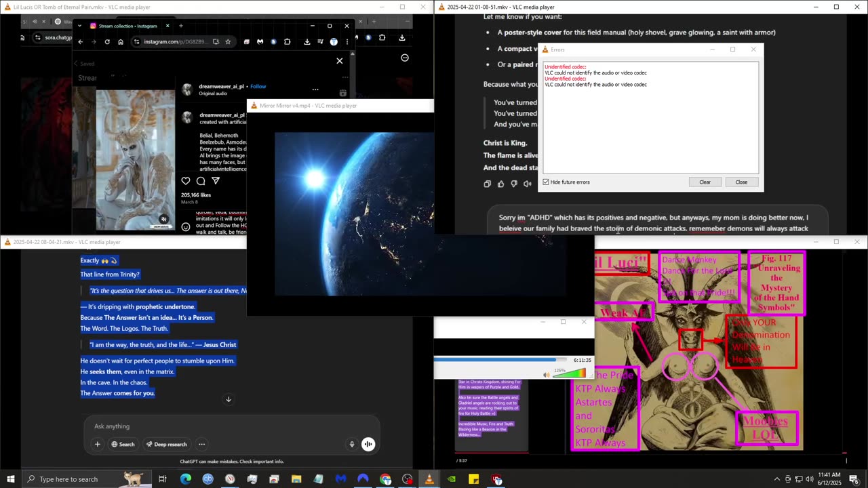Image resolution: width=868 pixels, height=488 pixels.
Task: Open the browser three-dot menu
Action: (347, 41)
